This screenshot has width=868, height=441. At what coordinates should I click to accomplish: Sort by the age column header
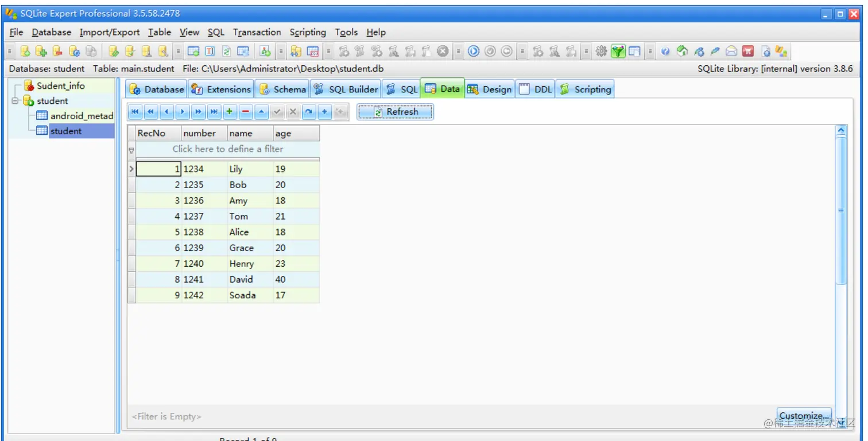tap(296, 133)
